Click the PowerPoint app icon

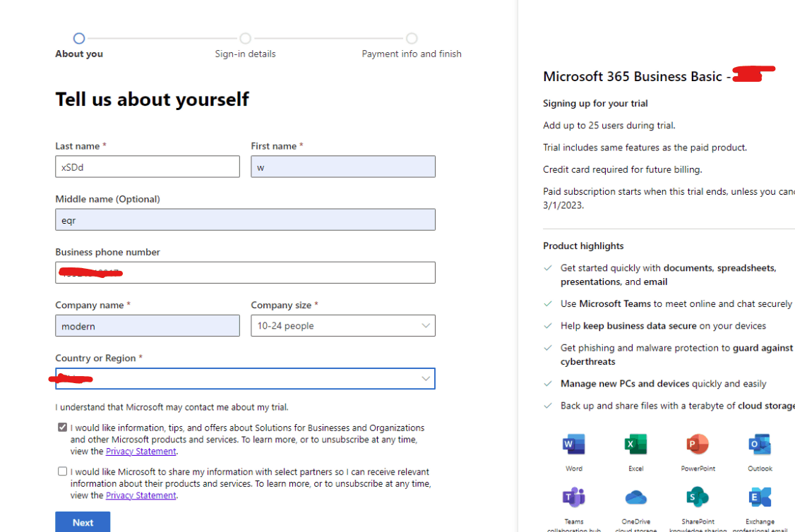click(698, 445)
